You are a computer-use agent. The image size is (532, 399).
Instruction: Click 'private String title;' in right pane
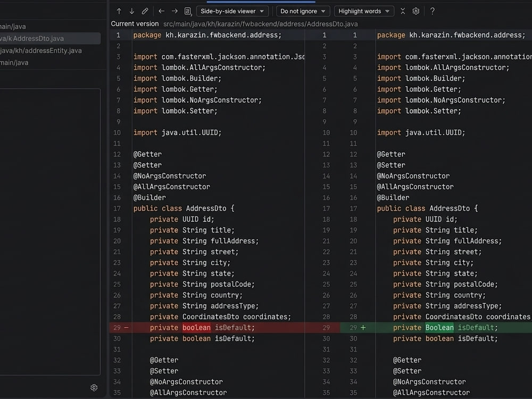pos(435,230)
